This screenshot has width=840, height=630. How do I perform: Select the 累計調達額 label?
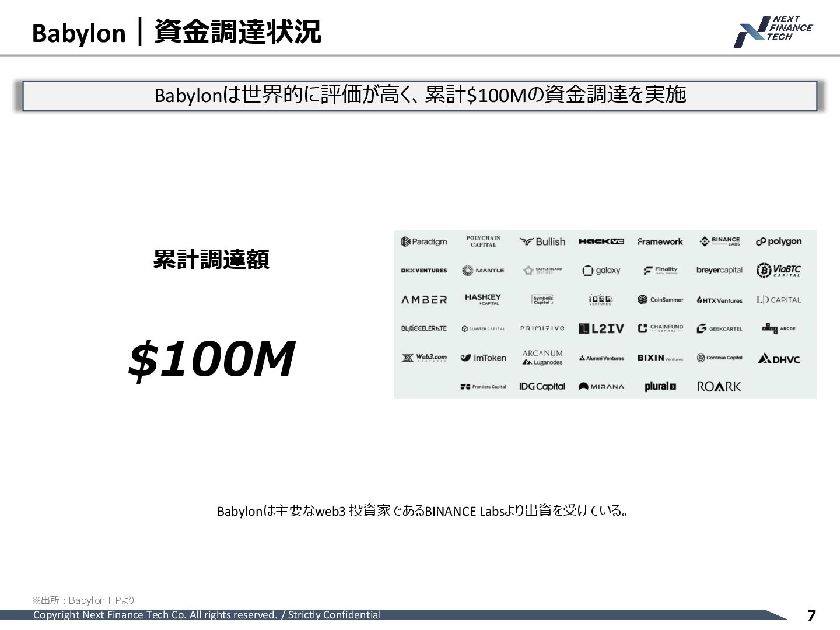[211, 259]
